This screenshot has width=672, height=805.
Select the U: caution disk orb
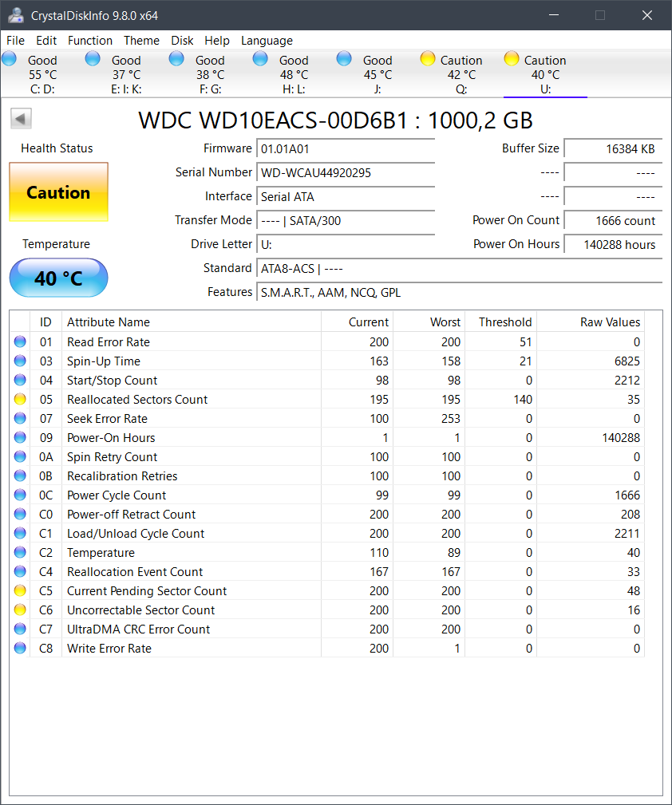(512, 59)
